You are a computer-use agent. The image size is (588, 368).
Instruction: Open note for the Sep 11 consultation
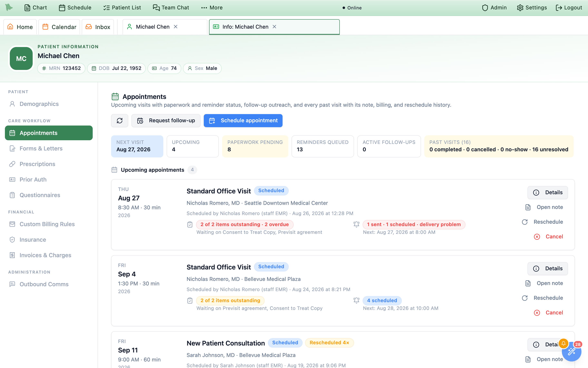point(544,359)
